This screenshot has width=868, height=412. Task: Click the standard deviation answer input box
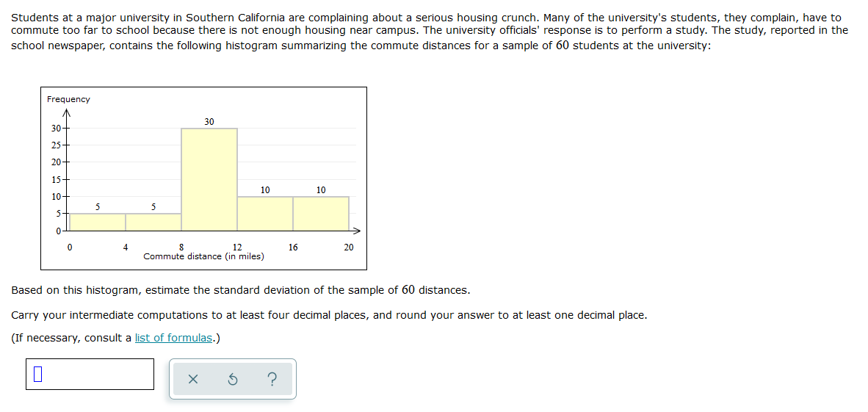[x=90, y=375]
